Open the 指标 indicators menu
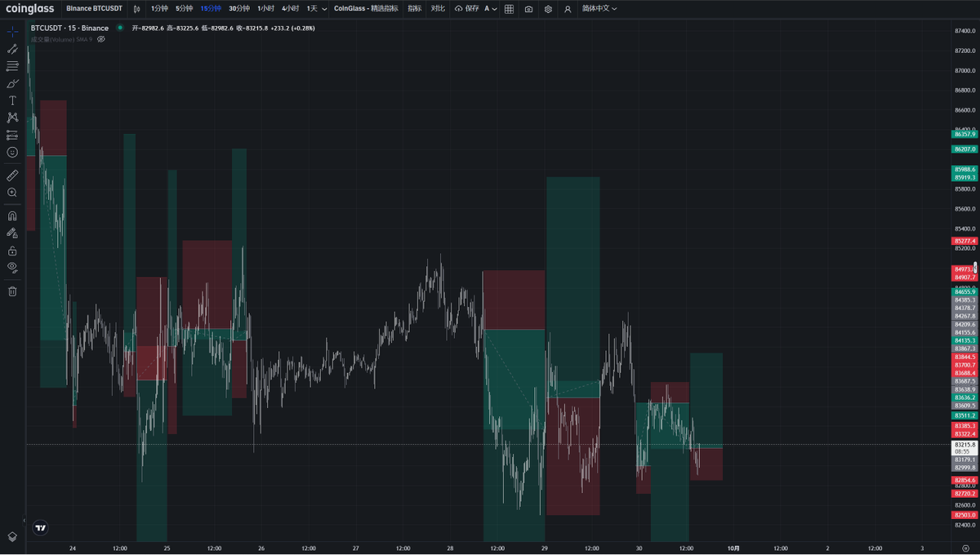This screenshot has width=980, height=555. (x=415, y=9)
